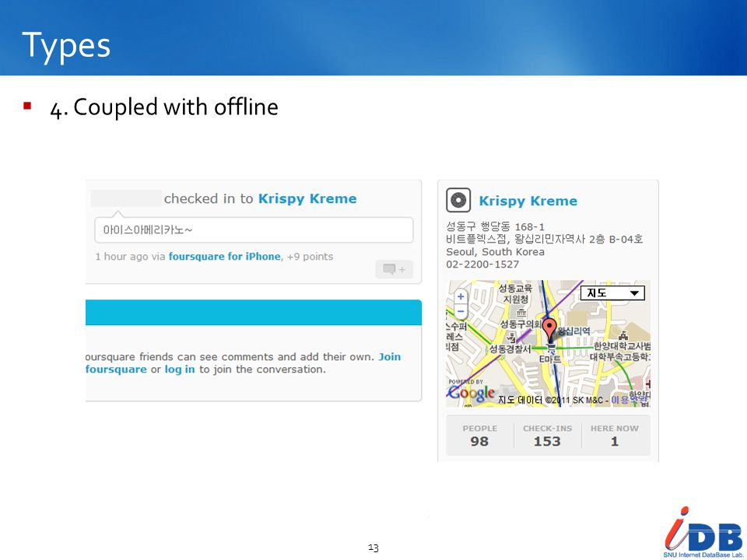The height and width of the screenshot is (560, 747).
Task: Zoom in on the map with plus
Action: [460, 296]
